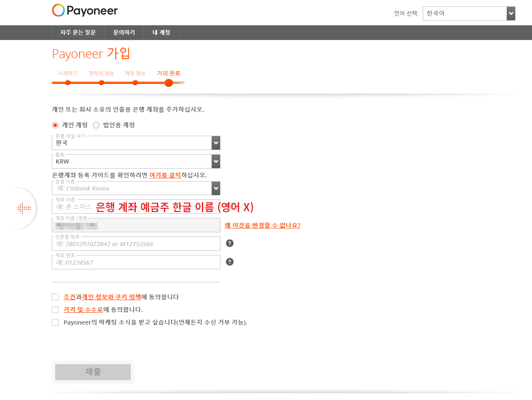Select 개인 계정 radio button
Image resolution: width=532 pixels, height=400 pixels.
55,125
